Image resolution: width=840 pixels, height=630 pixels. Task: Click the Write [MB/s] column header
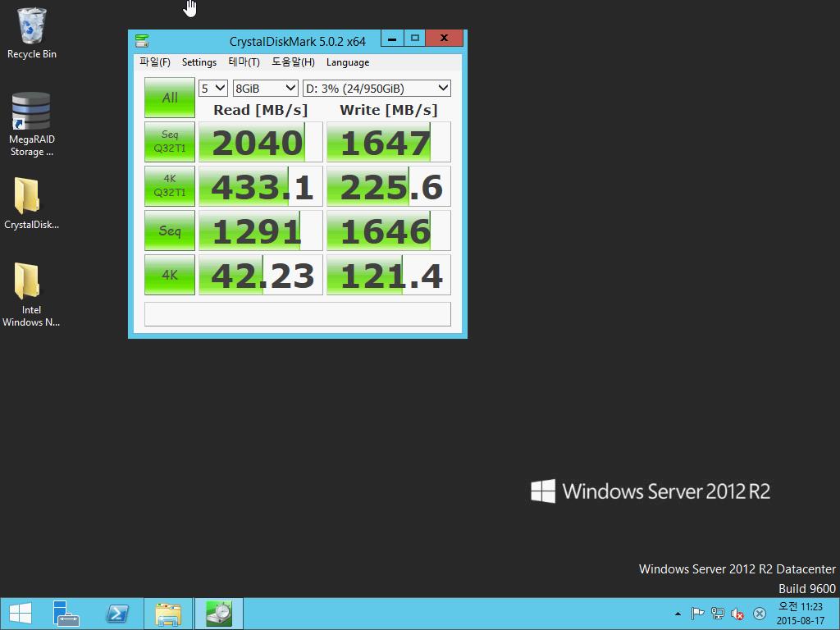click(388, 110)
